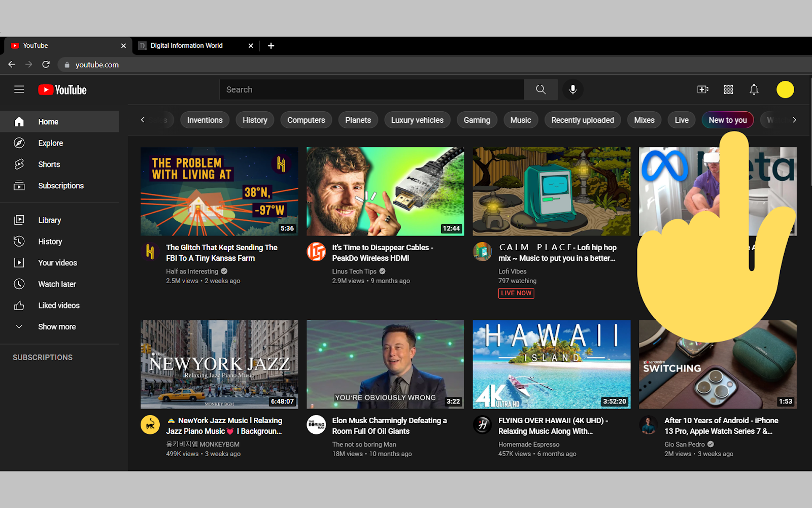Select the Computers chip
Viewport: 812px width, 508px height.
[x=306, y=120]
